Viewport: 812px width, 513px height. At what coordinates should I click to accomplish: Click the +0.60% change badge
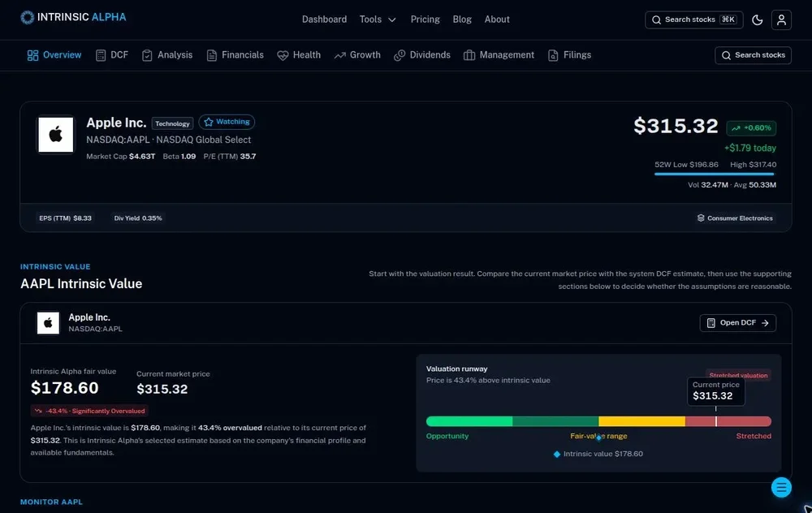pos(751,128)
